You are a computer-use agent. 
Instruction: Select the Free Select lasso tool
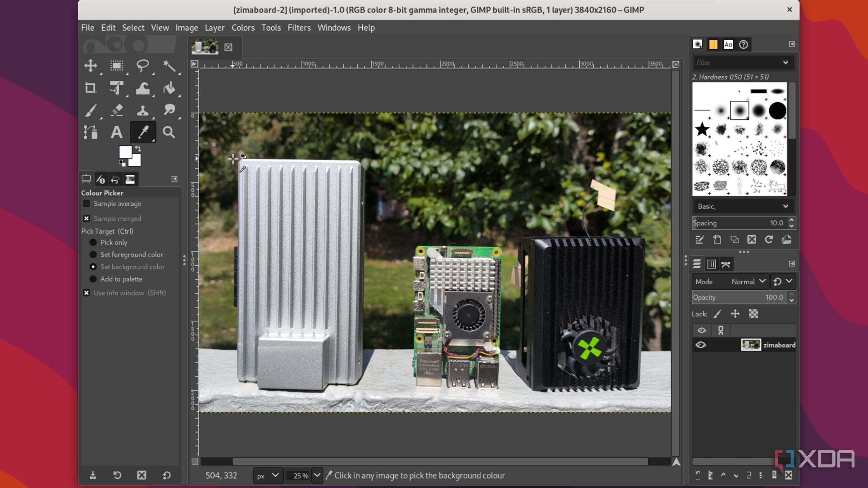click(143, 65)
